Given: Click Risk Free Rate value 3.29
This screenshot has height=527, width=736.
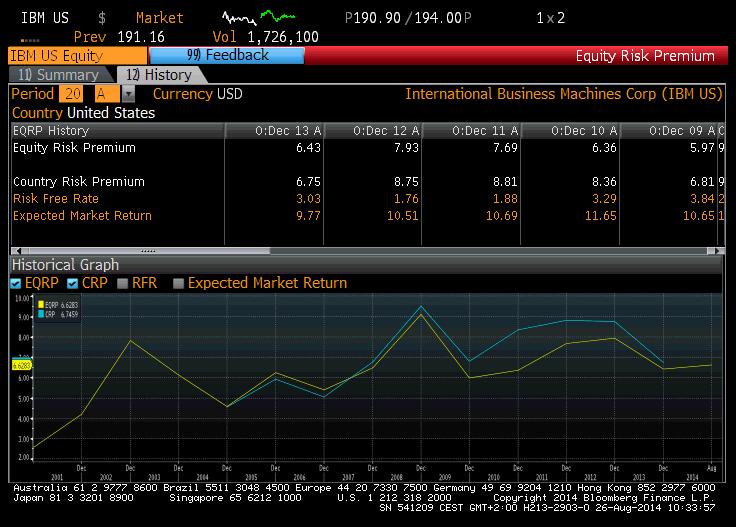Looking at the screenshot, I should (x=604, y=199).
